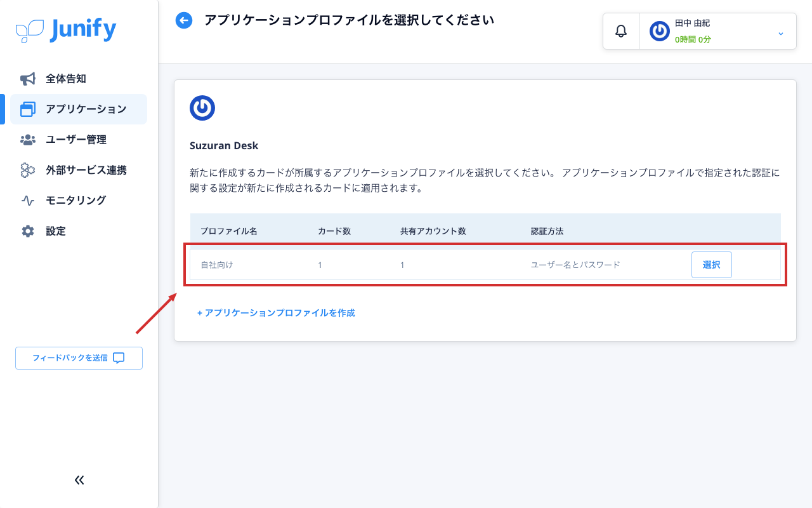Click フィードバックを送信 button

coord(79,358)
